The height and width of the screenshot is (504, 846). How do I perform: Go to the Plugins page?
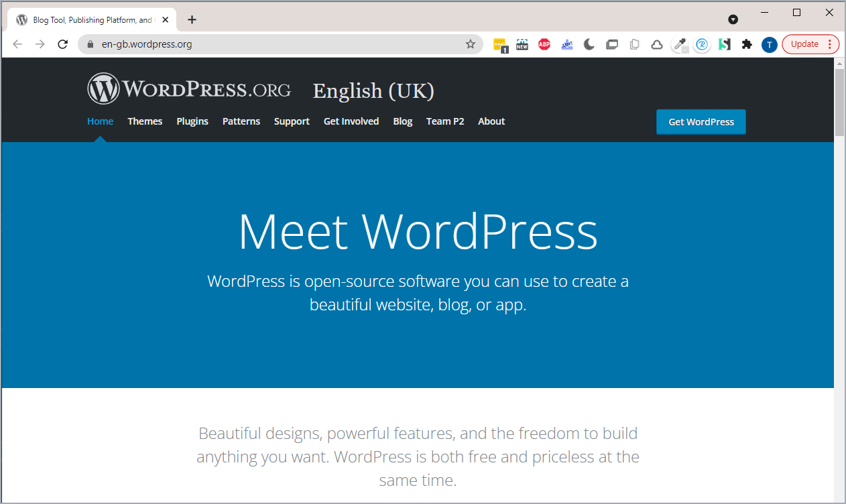coord(192,121)
